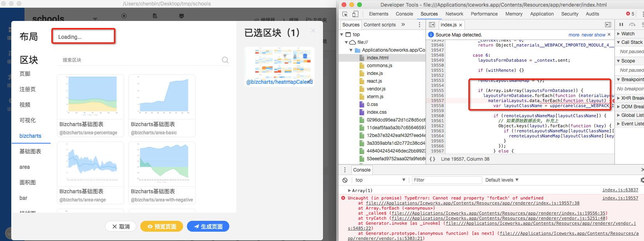The image size is (644, 241).
Task: Close the index.js editor tab
Action: pos(461,25)
